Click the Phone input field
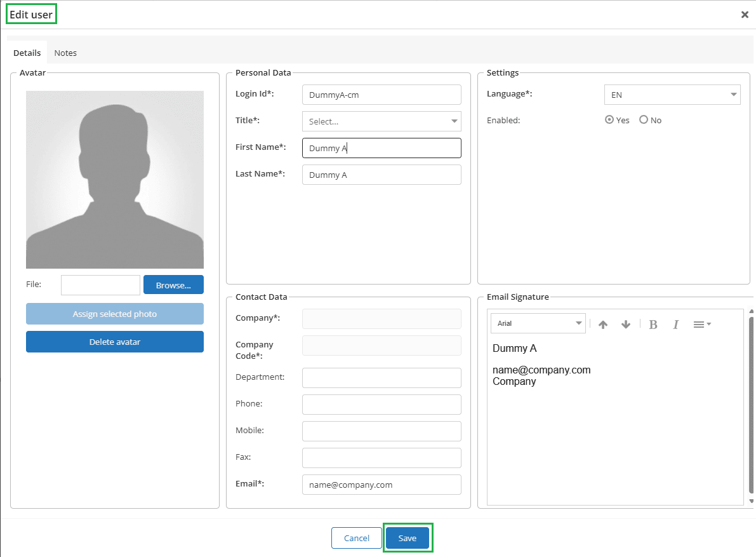Image resolution: width=756 pixels, height=557 pixels. (x=382, y=405)
